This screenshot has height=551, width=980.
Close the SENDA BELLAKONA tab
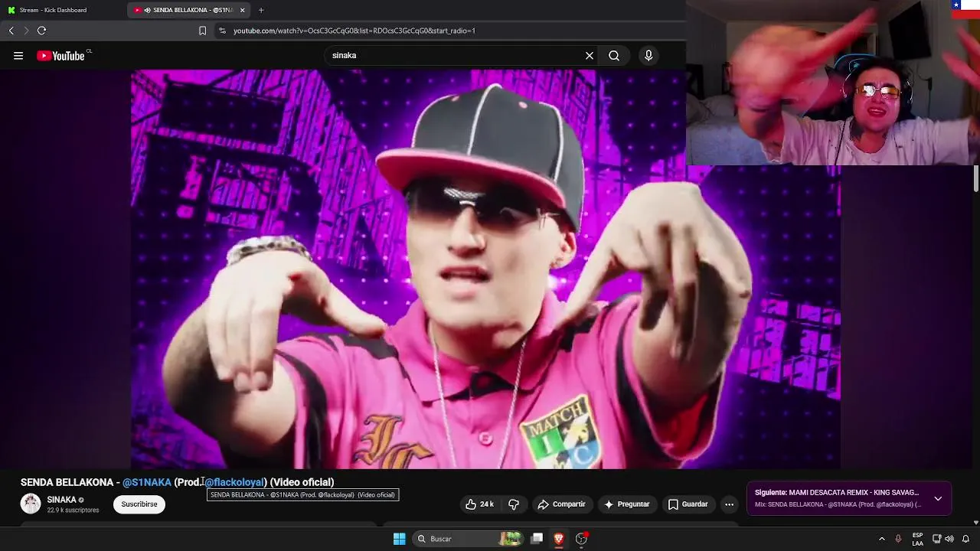[243, 10]
